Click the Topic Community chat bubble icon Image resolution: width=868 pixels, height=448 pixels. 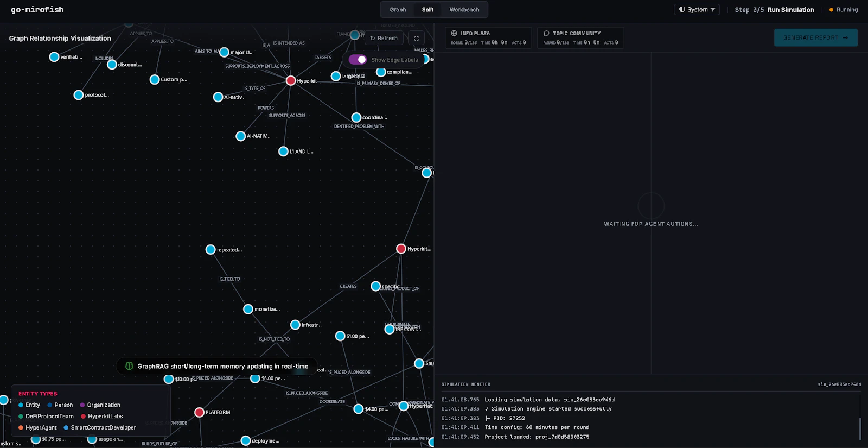pyautogui.click(x=546, y=33)
